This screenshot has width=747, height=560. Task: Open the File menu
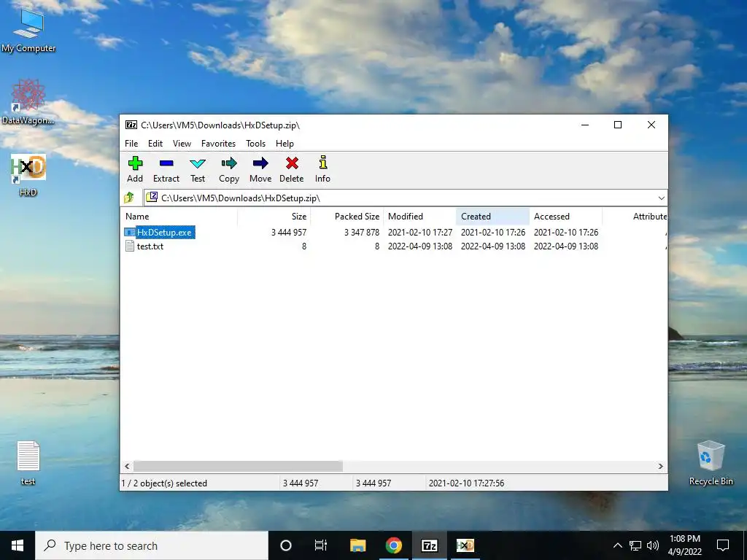[131, 144]
